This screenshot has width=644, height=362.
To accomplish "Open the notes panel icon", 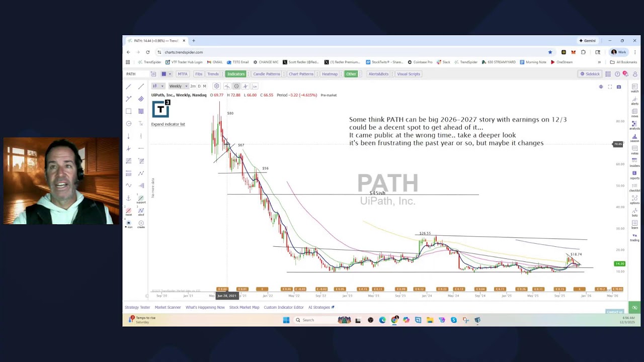I will [634, 150].
